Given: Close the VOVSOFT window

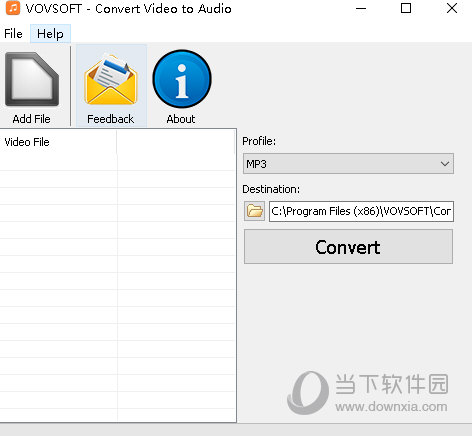Looking at the screenshot, I should coord(452,8).
